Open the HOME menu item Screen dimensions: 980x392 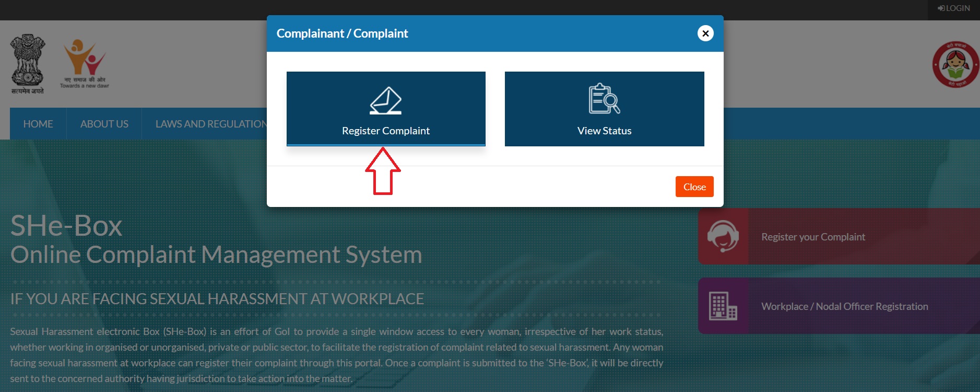38,124
